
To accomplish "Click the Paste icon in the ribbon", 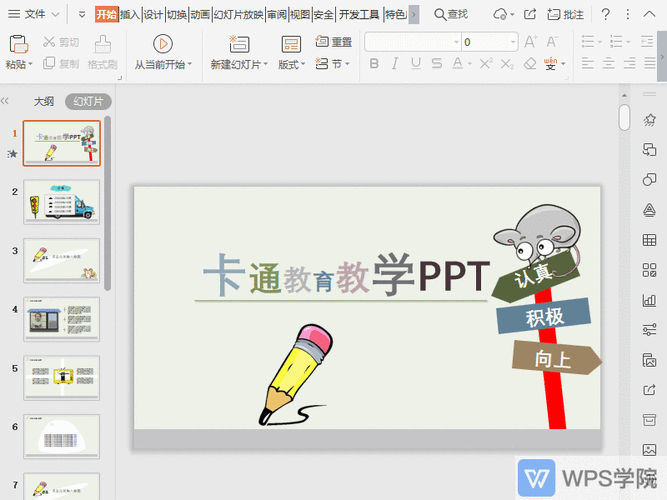I will pyautogui.click(x=18, y=44).
